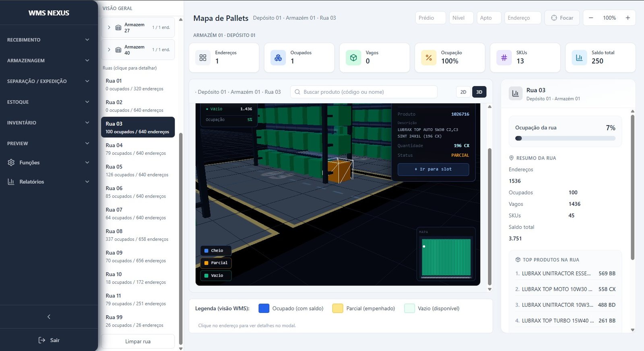Click the Sair logout icon
The width and height of the screenshot is (644, 351).
(42, 340)
